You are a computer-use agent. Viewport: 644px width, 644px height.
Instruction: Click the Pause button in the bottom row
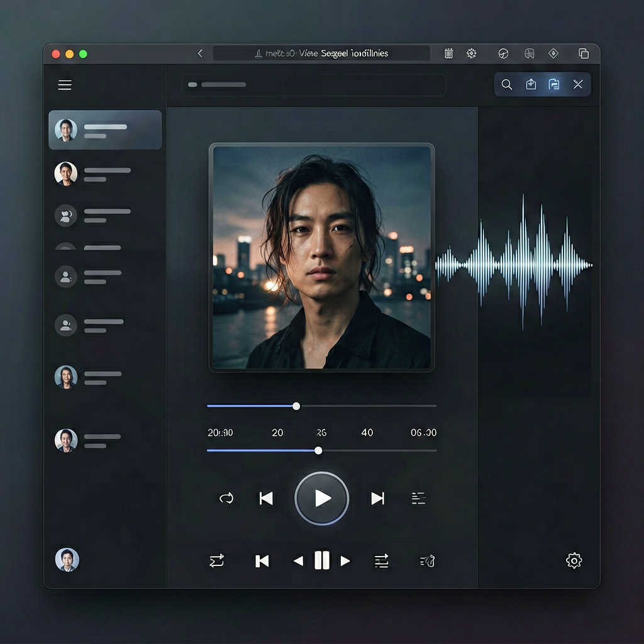(321, 560)
